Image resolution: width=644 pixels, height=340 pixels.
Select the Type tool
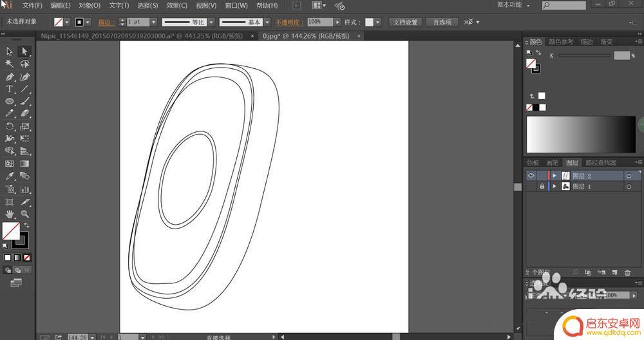click(x=10, y=89)
